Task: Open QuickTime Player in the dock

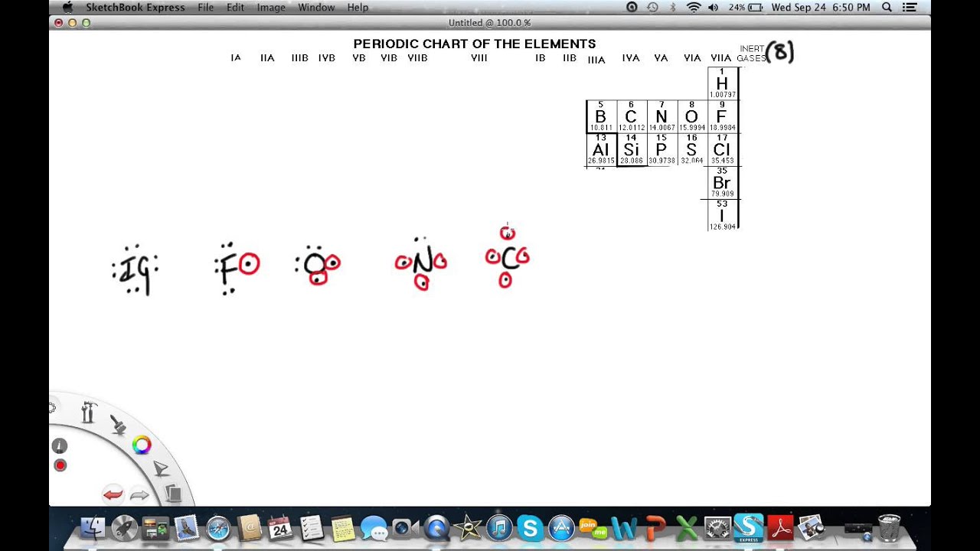Action: 436,528
